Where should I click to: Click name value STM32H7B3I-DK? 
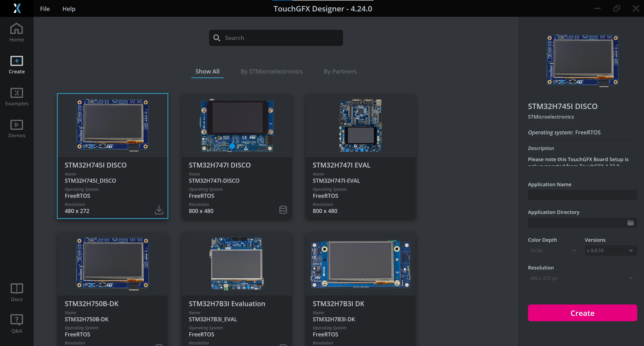click(x=334, y=319)
